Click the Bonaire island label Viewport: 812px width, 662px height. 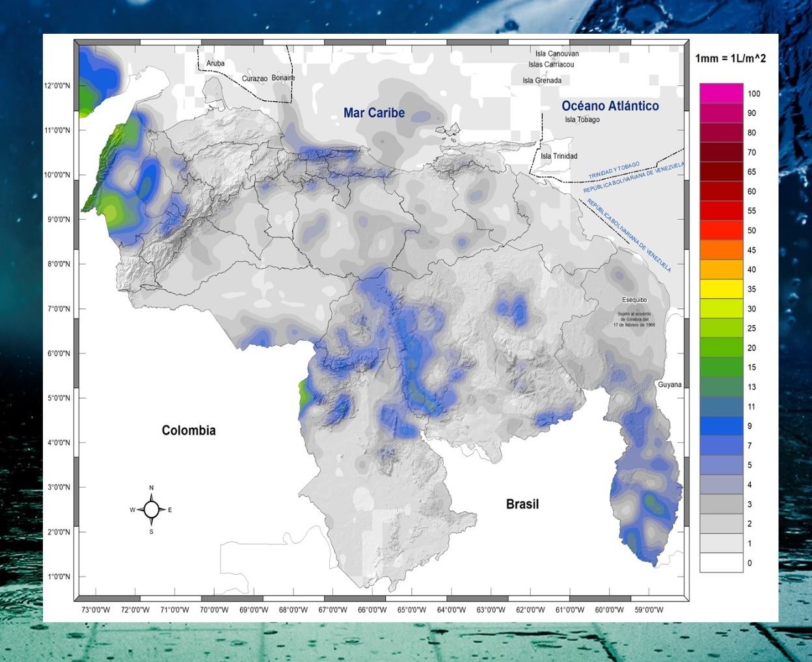tap(283, 78)
